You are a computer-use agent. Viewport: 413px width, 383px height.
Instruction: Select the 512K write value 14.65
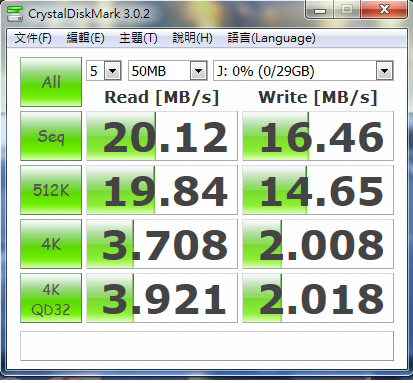coord(318,190)
